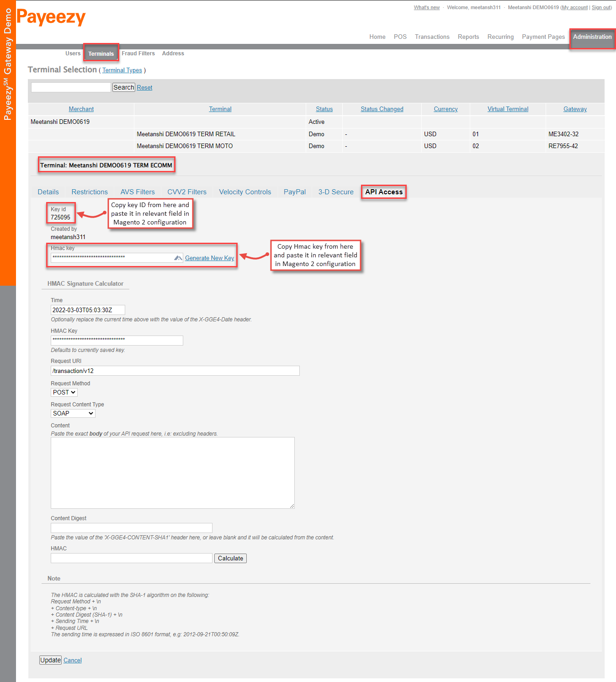Open the Reports menu

[x=468, y=37]
